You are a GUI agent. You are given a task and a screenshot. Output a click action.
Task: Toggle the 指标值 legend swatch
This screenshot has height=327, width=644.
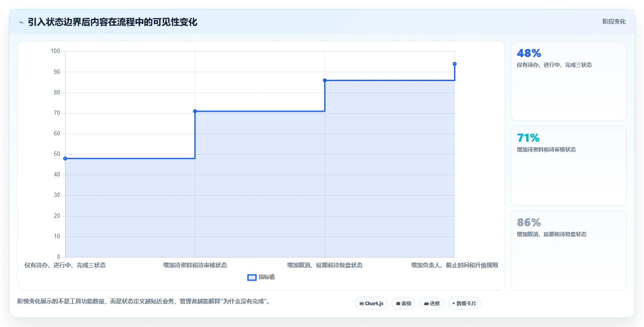point(252,278)
